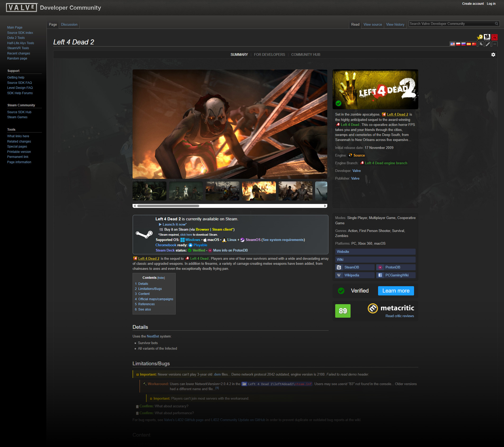Click the gallery scroll right arrow

[x=325, y=206]
